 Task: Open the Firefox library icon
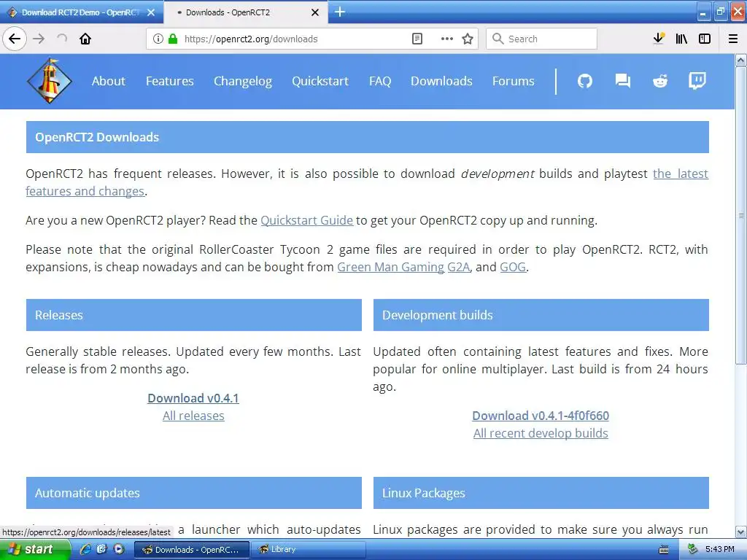[681, 39]
